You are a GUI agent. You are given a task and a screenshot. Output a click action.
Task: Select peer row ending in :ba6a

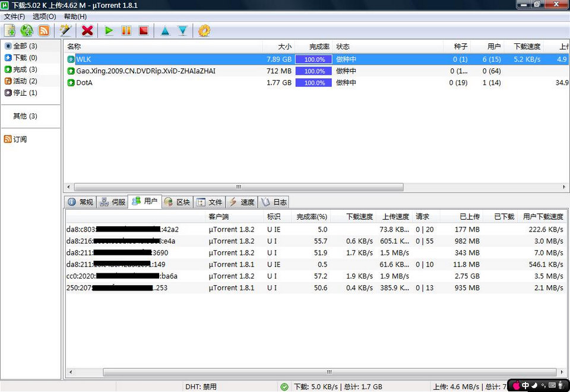[x=315, y=276]
